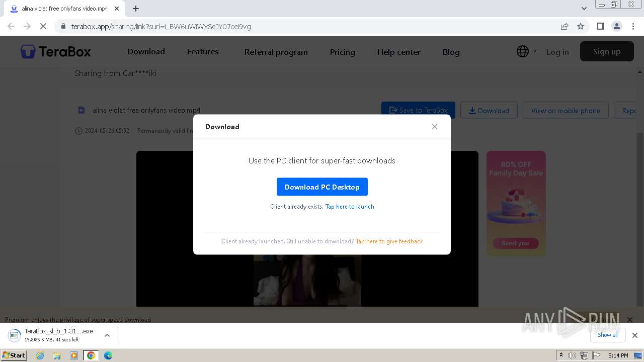Show hidden tray icons arrow

[x=560, y=355]
